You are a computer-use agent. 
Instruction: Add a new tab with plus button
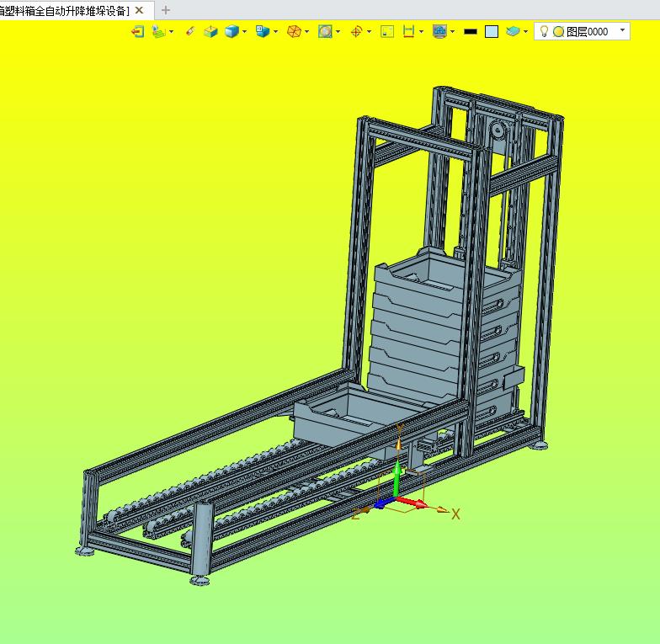click(x=166, y=10)
